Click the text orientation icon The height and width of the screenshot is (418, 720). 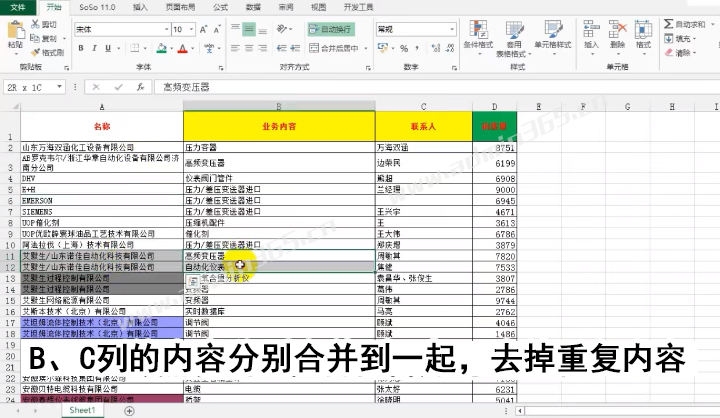click(x=282, y=29)
